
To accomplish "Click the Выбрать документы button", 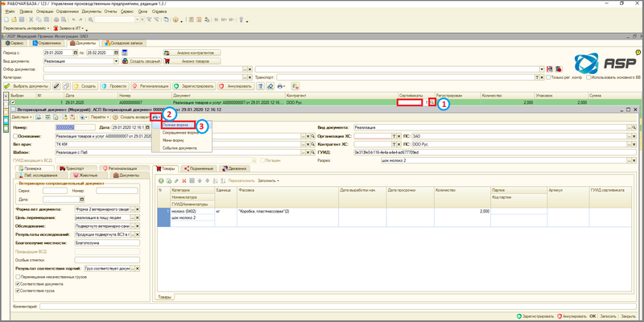I will click(x=27, y=86).
